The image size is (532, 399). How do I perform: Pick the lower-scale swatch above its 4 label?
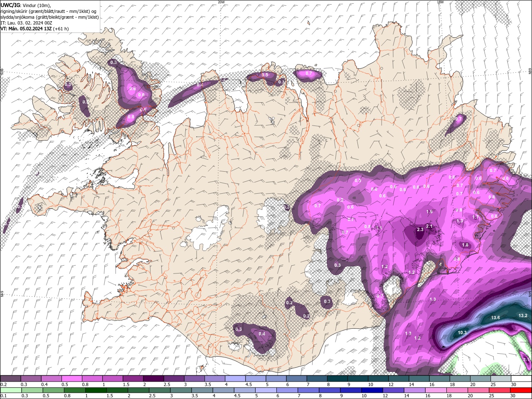click(223, 390)
